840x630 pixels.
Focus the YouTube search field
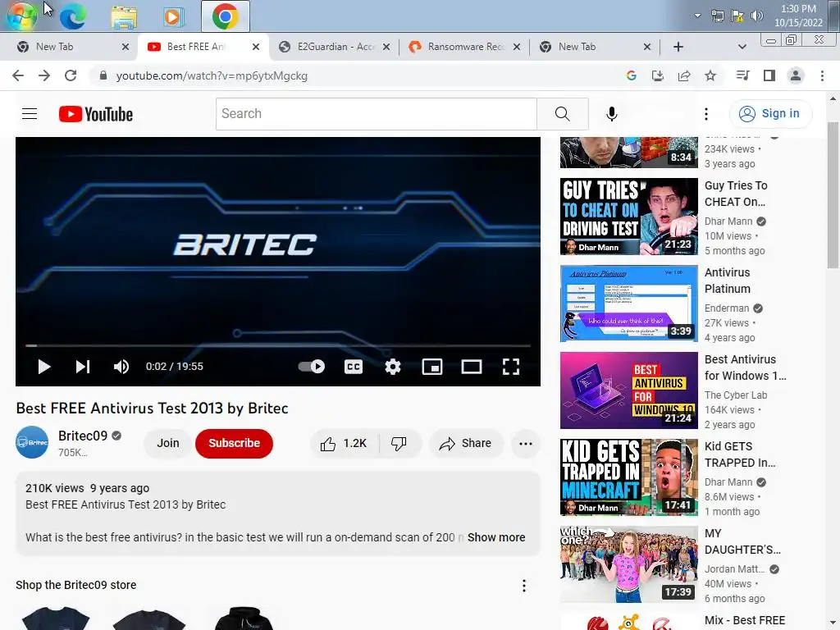point(376,113)
